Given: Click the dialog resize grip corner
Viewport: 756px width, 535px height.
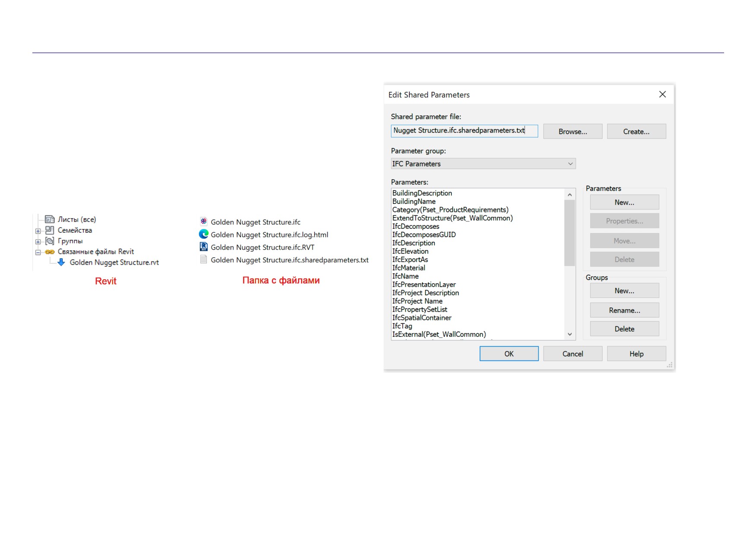Looking at the screenshot, I should pos(670,365).
